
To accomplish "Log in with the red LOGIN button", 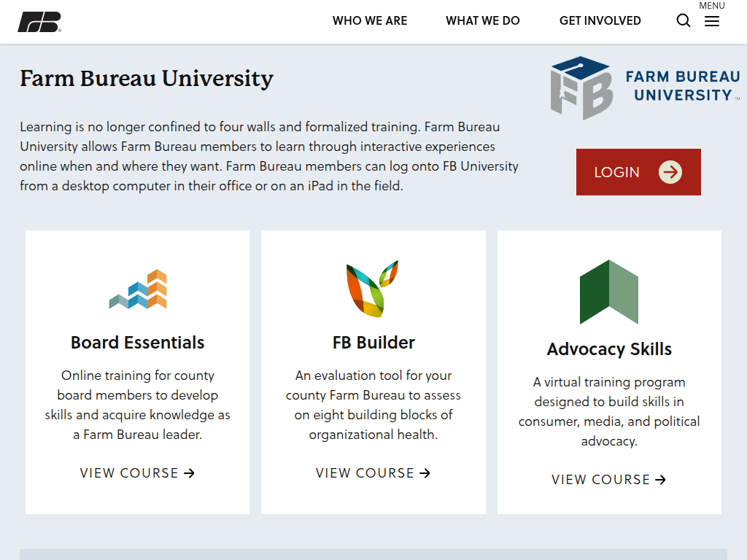I will point(638,172).
